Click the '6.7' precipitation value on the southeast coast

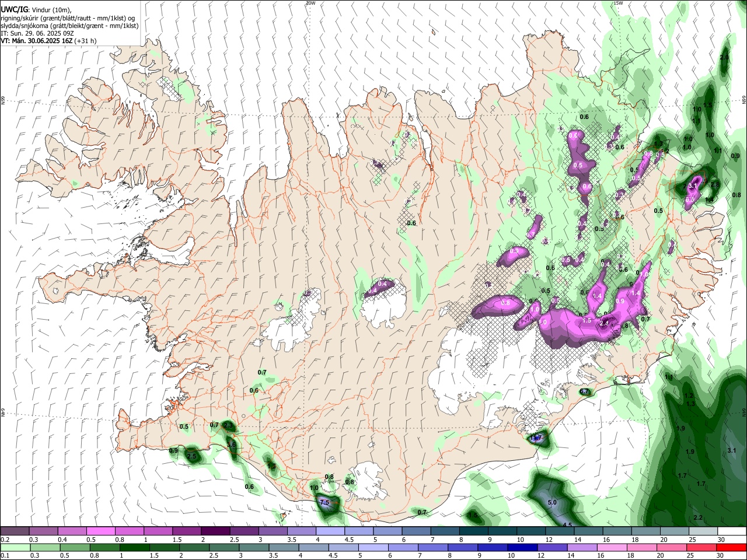(x=584, y=391)
